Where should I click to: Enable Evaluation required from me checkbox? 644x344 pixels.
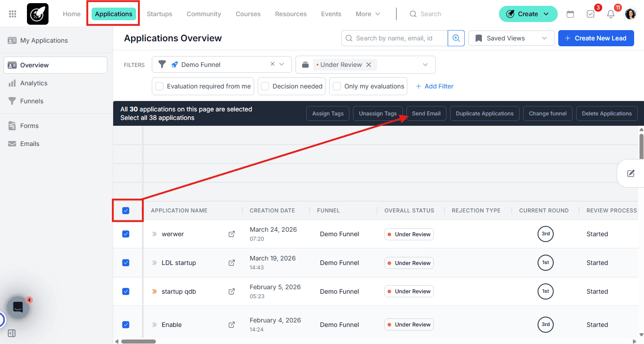click(159, 86)
